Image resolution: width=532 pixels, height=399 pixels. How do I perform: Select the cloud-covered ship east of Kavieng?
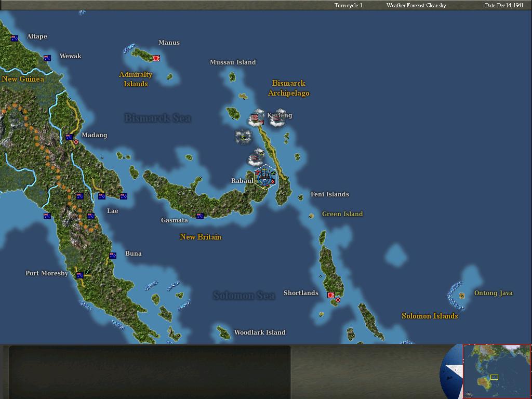coord(277,118)
